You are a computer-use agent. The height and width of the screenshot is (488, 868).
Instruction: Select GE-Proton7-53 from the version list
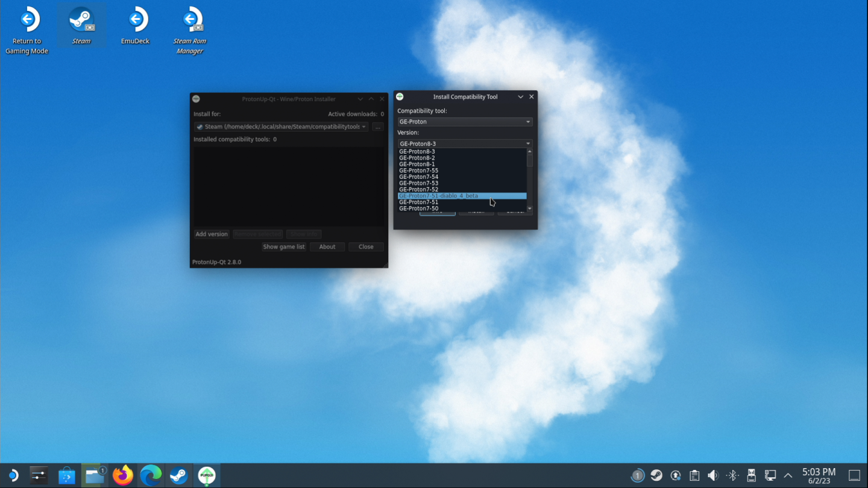tap(462, 183)
